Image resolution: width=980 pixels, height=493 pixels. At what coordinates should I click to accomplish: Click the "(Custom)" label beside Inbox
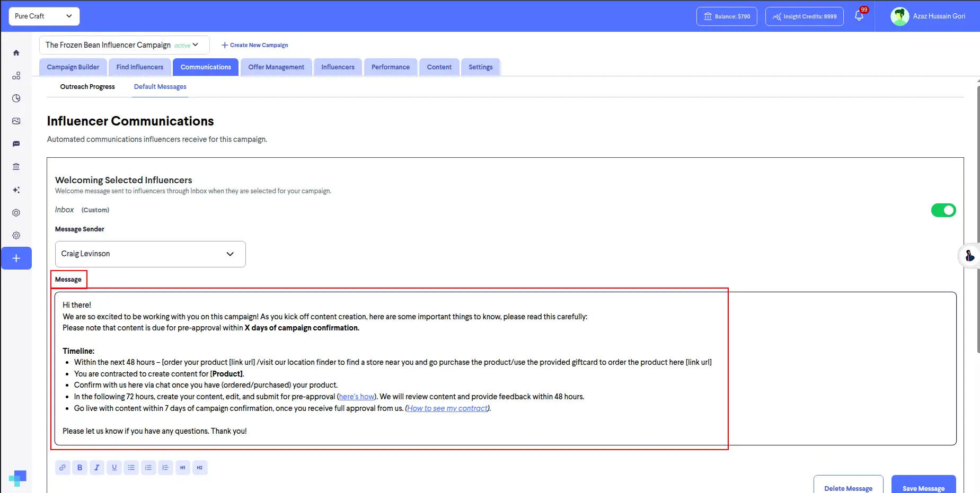click(x=95, y=210)
